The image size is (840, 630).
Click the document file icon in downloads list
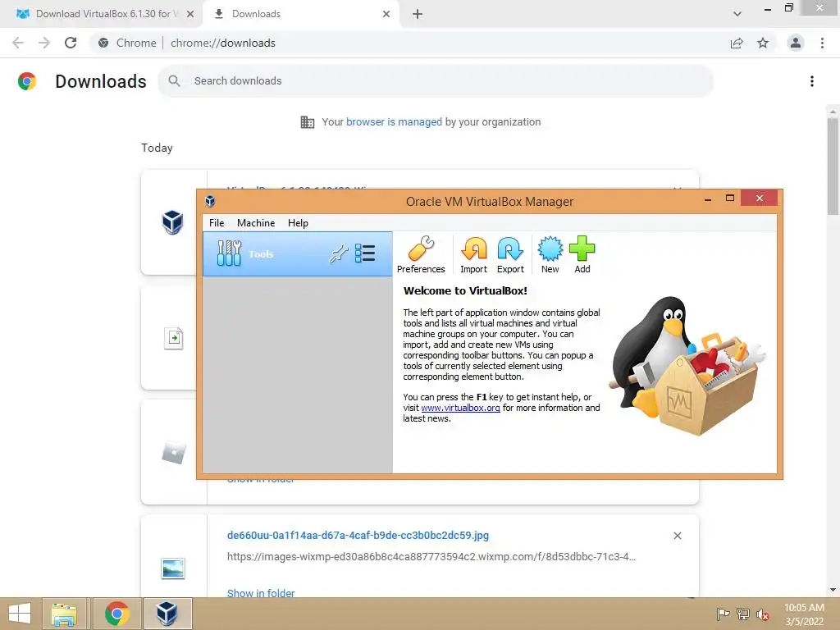(x=173, y=338)
